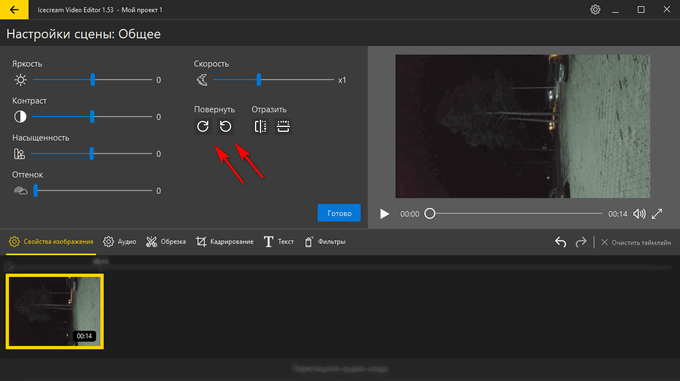Click the Яркость brightness slider handle
The width and height of the screenshot is (680, 381).
[x=92, y=80]
